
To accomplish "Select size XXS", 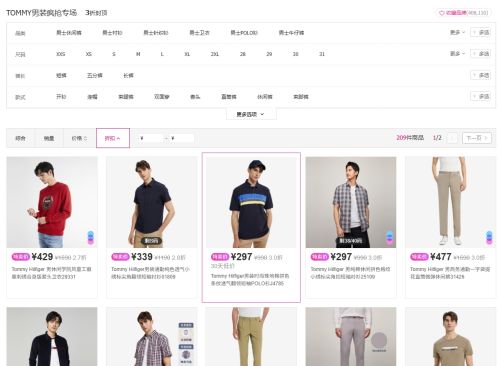I will click(x=61, y=54).
